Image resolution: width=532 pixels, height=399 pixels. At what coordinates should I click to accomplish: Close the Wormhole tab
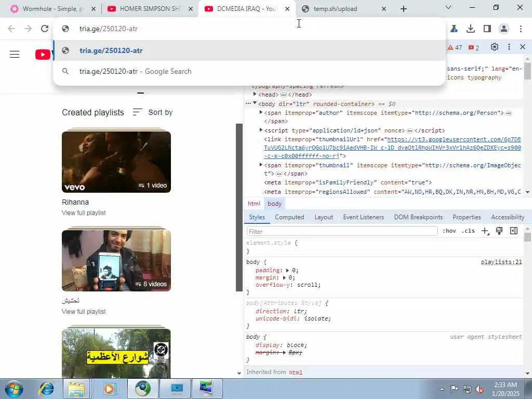[x=94, y=9]
